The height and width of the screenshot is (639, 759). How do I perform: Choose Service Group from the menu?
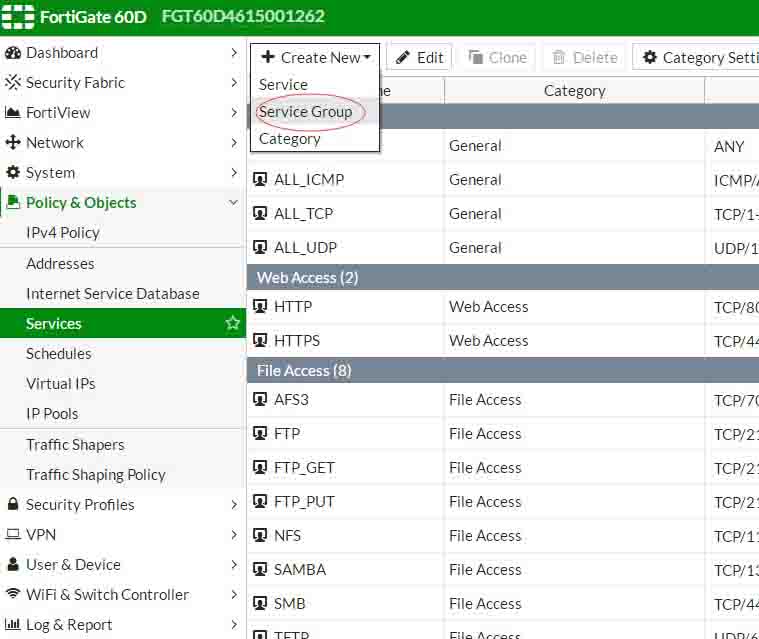pos(315,112)
